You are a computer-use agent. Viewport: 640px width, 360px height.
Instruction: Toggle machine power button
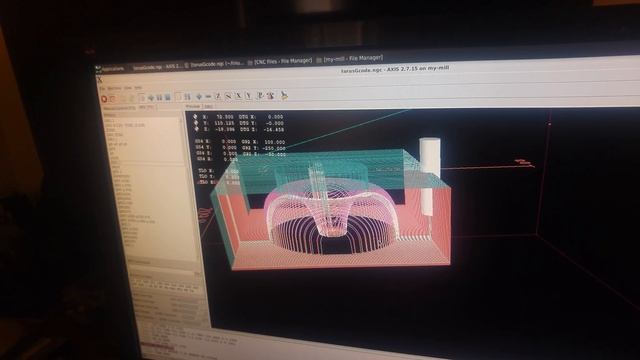pyautogui.click(x=112, y=99)
